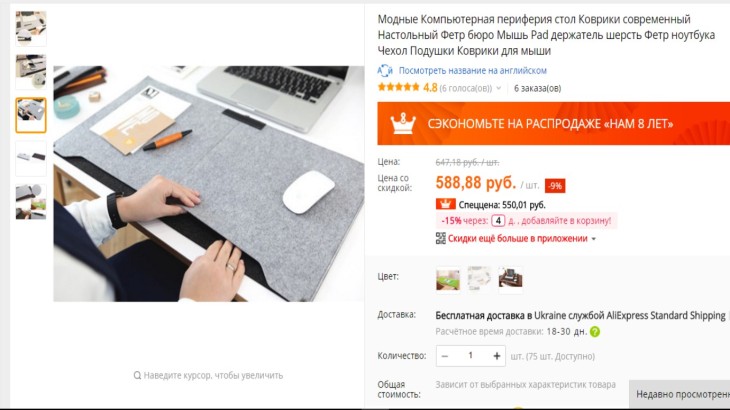Decrease quantity with the minus button
730x410 pixels.
445,356
